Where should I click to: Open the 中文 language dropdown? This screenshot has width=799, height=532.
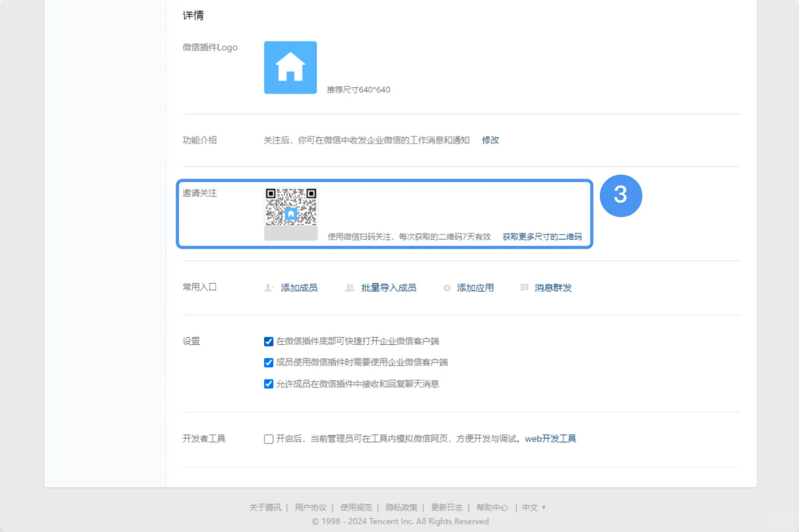click(x=530, y=507)
